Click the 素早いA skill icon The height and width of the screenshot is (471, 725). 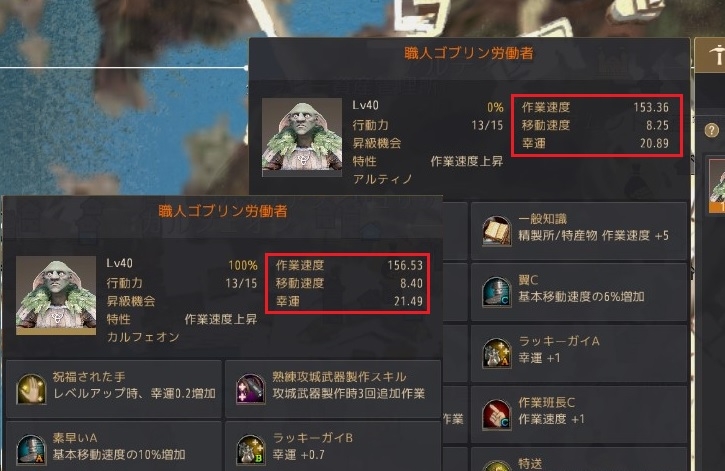pos(31,449)
